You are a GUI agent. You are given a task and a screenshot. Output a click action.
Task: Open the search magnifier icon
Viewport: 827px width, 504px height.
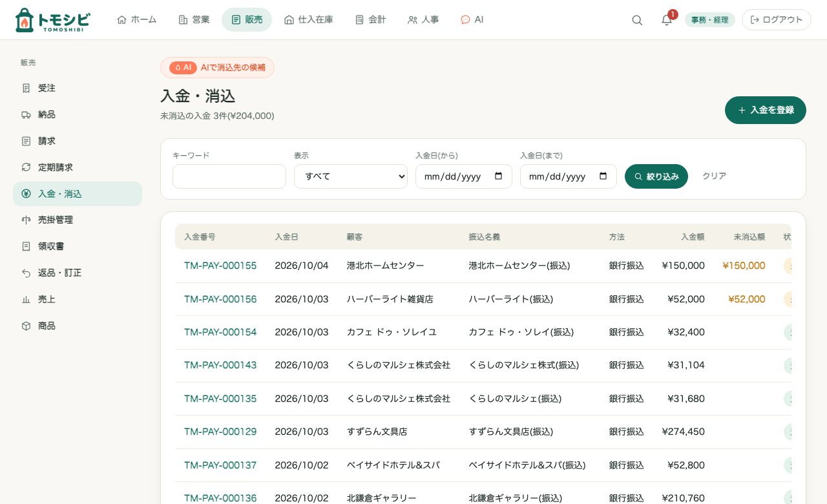coord(637,20)
